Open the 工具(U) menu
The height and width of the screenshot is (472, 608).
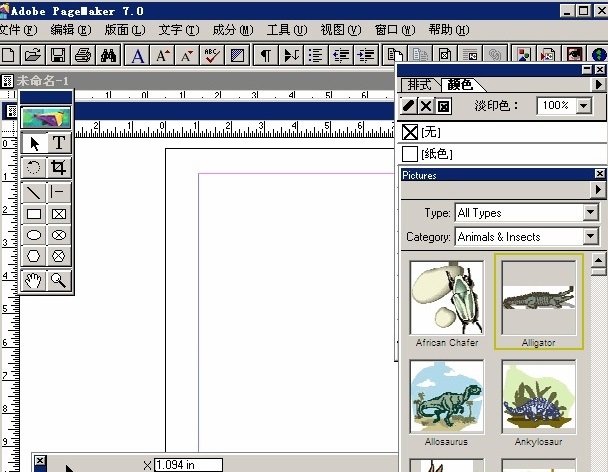click(284, 30)
